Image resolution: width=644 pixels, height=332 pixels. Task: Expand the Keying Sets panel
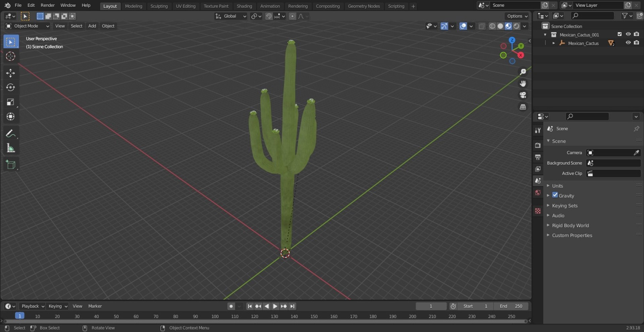[565, 206]
